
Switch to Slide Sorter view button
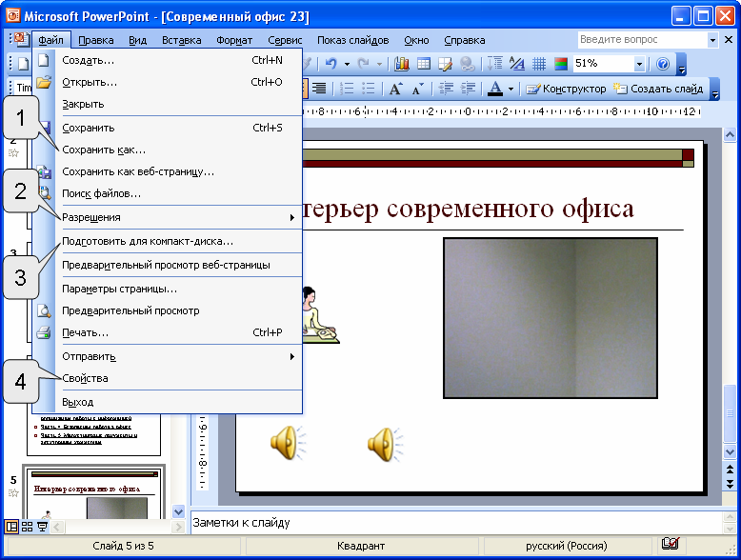[x=27, y=527]
